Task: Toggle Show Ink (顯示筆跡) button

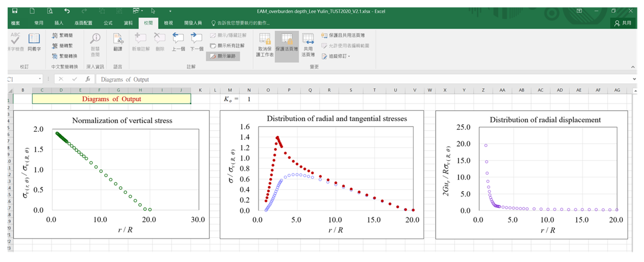Action: click(x=223, y=56)
